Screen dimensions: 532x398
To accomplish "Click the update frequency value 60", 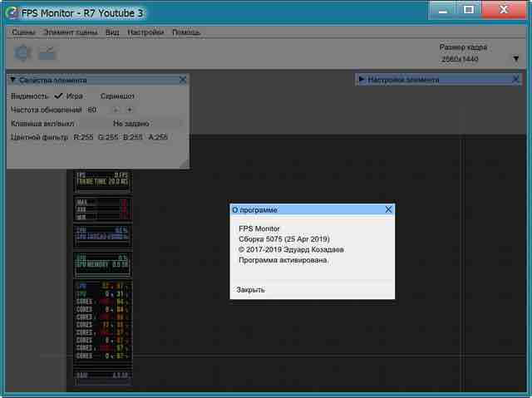I will (x=92, y=110).
